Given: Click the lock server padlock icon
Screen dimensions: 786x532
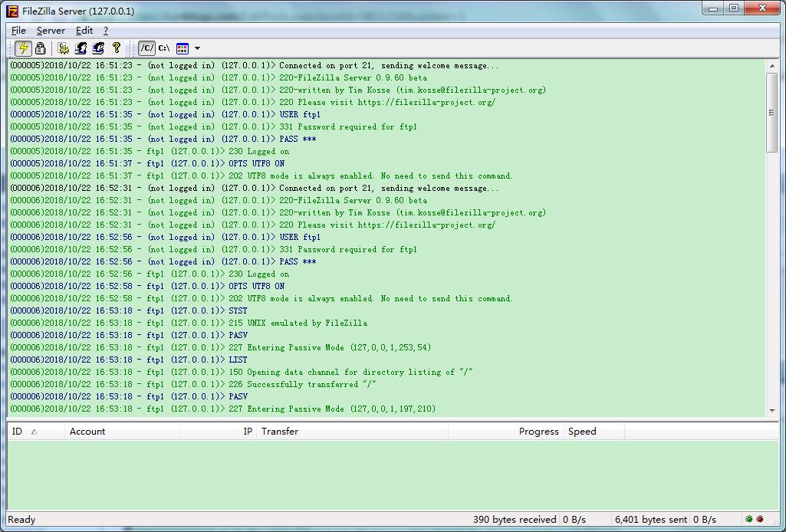Looking at the screenshot, I should click(x=40, y=48).
